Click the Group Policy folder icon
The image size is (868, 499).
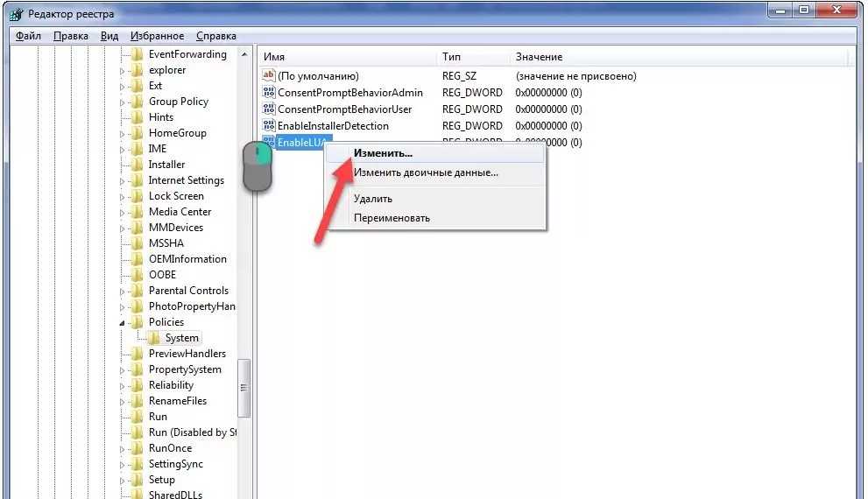click(x=138, y=102)
